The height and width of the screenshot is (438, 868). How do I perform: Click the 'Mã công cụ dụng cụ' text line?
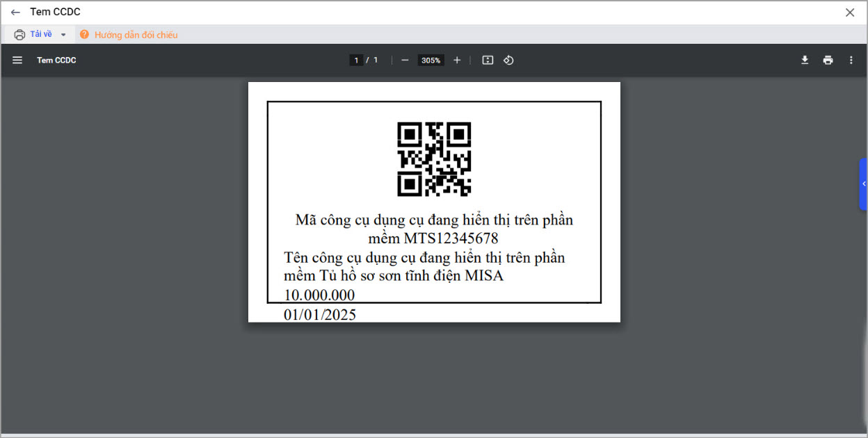click(434, 220)
